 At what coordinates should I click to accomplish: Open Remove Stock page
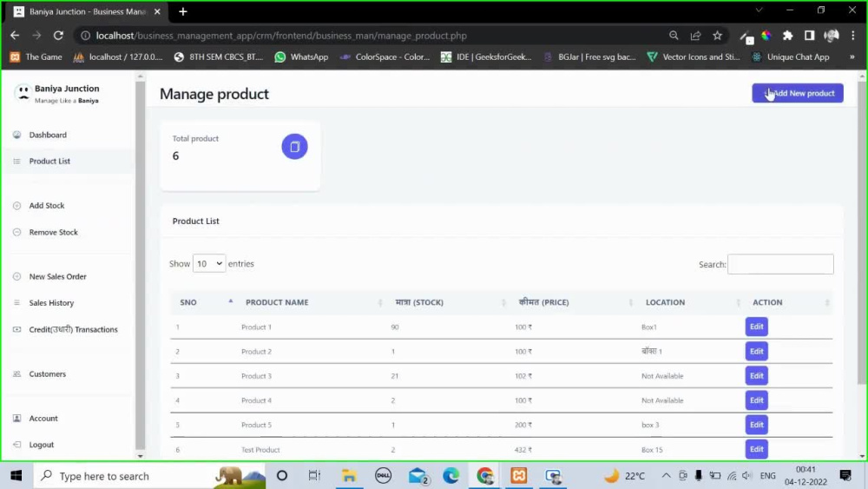(53, 232)
